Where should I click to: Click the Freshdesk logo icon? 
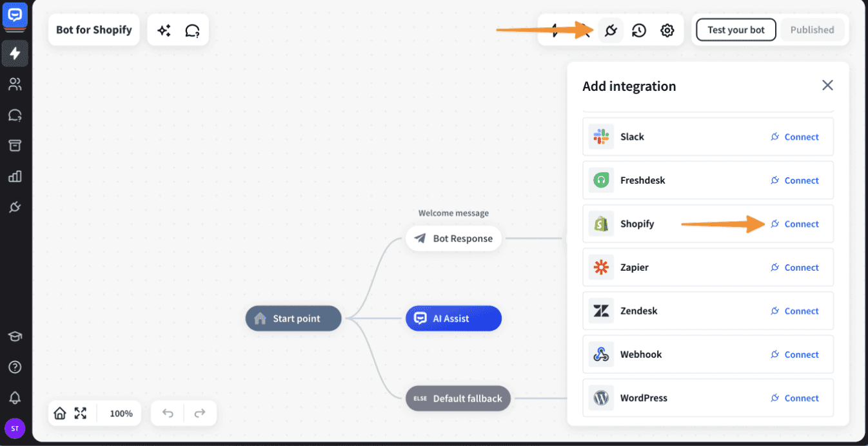point(601,180)
